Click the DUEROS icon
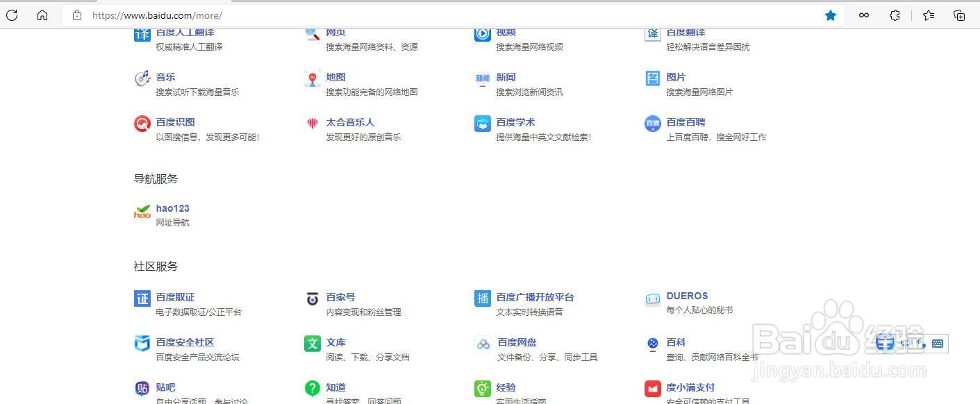The height and width of the screenshot is (404, 980). pos(653,299)
